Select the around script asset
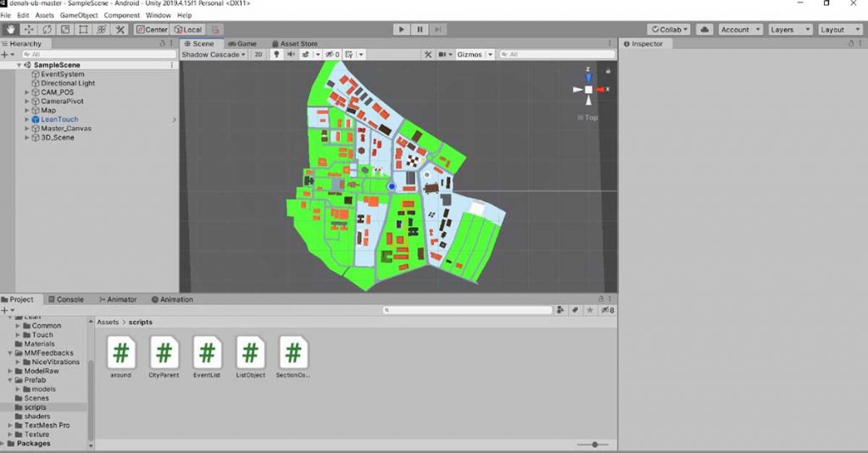 (x=120, y=356)
